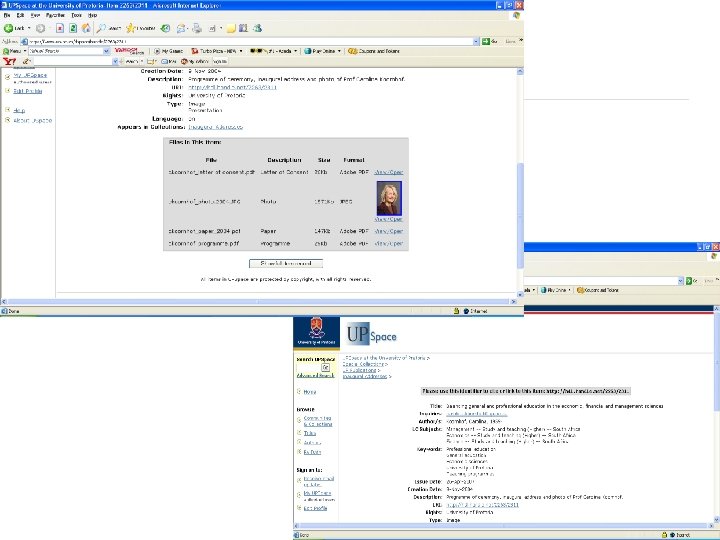Click Coupons and Tokens in top window
The width and height of the screenshot is (720, 540).
[x=374, y=51]
